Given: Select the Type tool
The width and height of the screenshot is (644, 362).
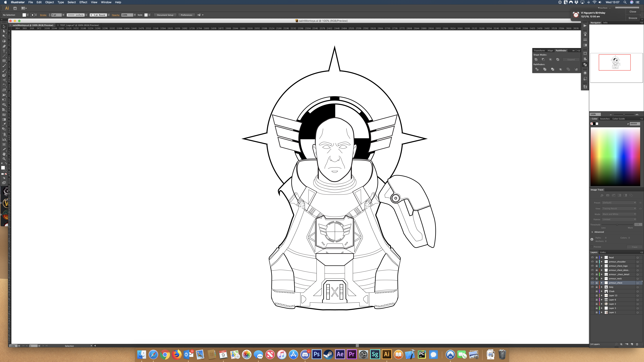Looking at the screenshot, I should pyautogui.click(x=4, y=51).
